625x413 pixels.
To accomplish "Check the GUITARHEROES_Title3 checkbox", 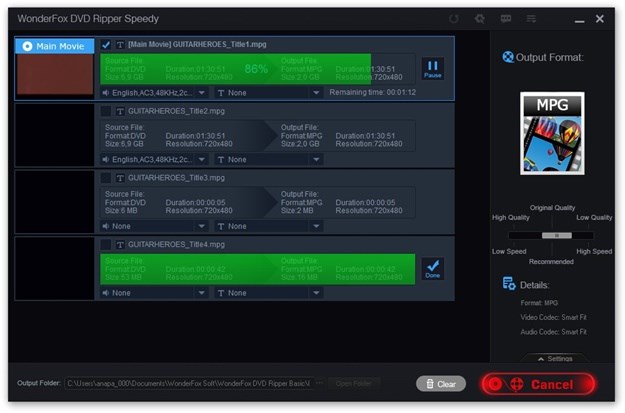I will tap(106, 178).
